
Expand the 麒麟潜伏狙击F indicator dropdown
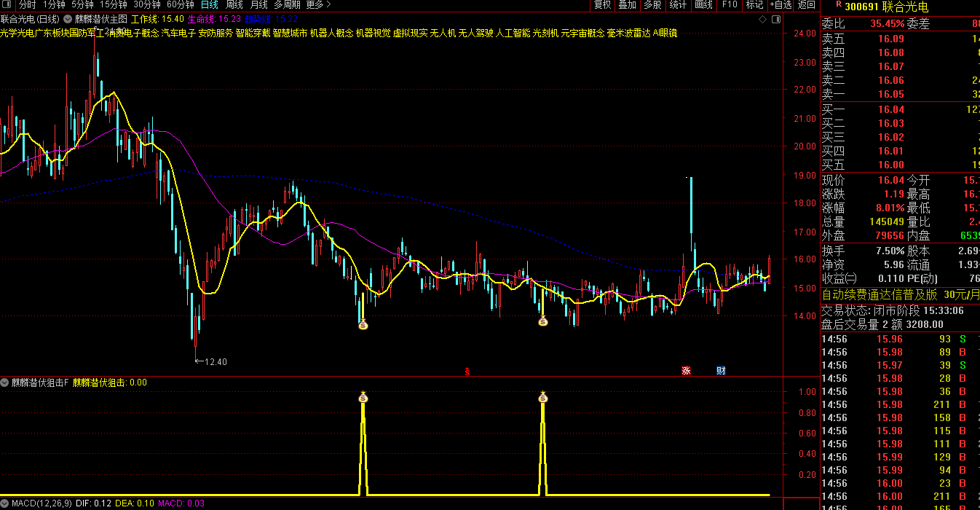click(5, 382)
